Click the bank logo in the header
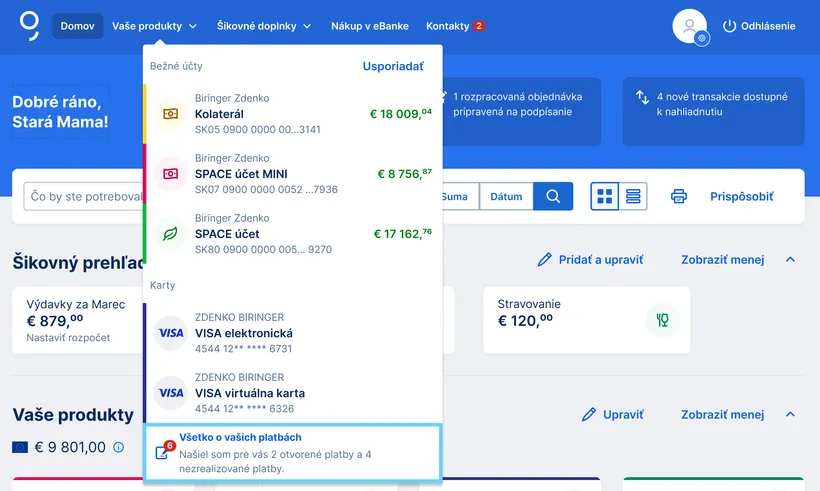The width and height of the screenshot is (820, 491). pyautogui.click(x=29, y=26)
